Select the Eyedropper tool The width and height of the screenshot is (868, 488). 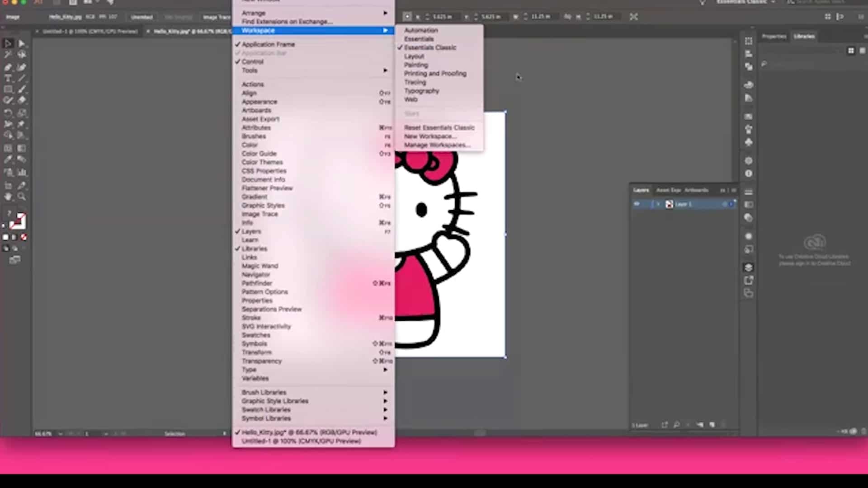8,159
